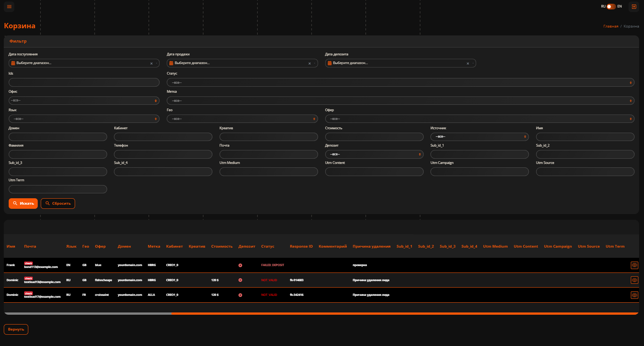Clear the Дата поступления date range

[x=151, y=63]
